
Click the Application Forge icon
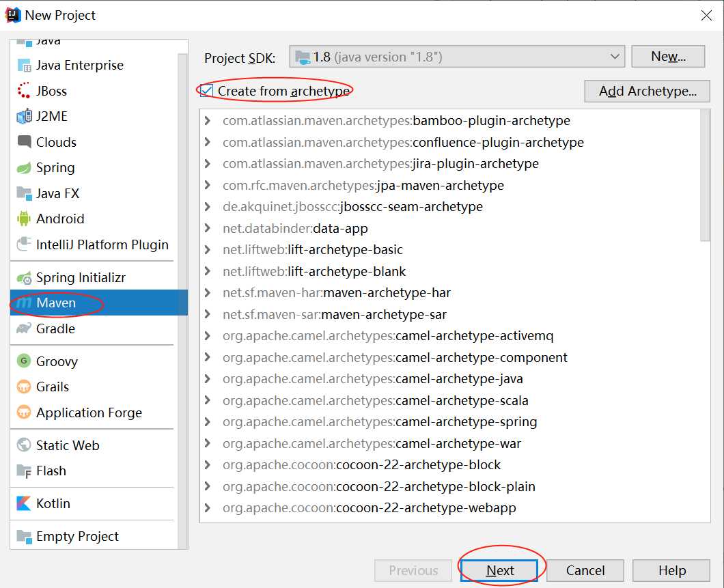pyautogui.click(x=23, y=412)
